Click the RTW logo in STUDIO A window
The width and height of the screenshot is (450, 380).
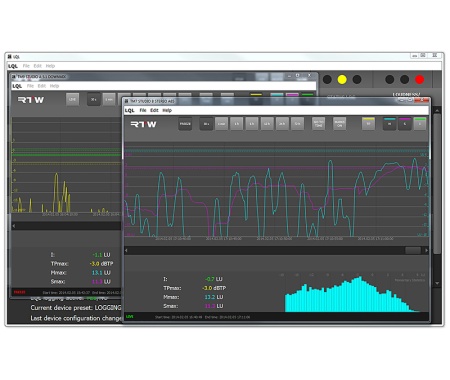(31, 100)
